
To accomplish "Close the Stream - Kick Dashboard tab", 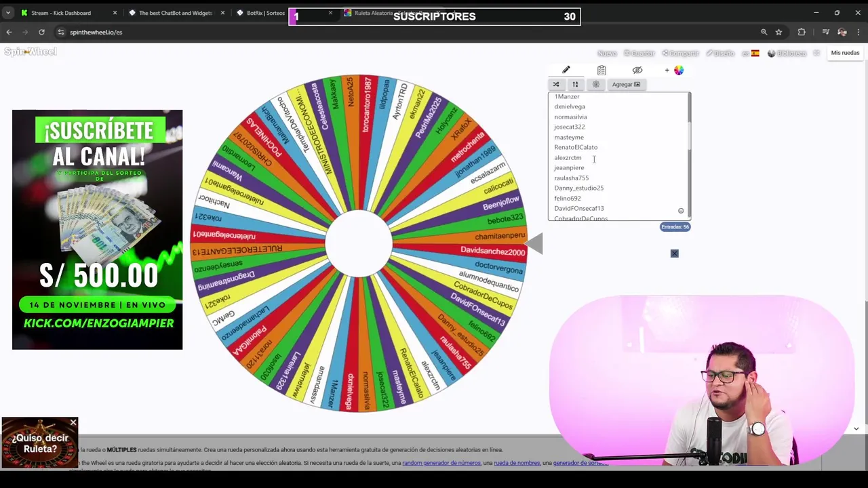I will pos(115,13).
